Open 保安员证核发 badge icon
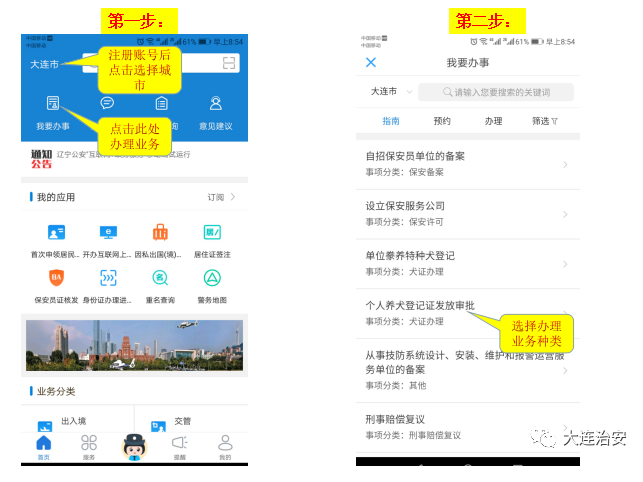 tap(56, 278)
